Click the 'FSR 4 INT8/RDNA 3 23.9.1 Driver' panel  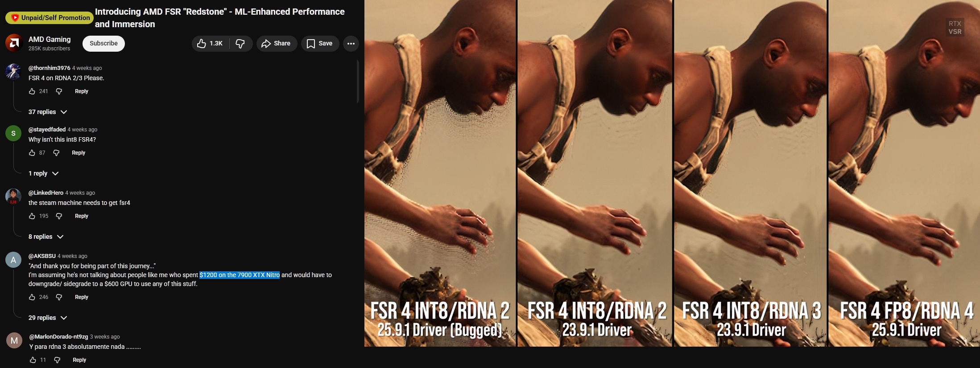(x=750, y=173)
